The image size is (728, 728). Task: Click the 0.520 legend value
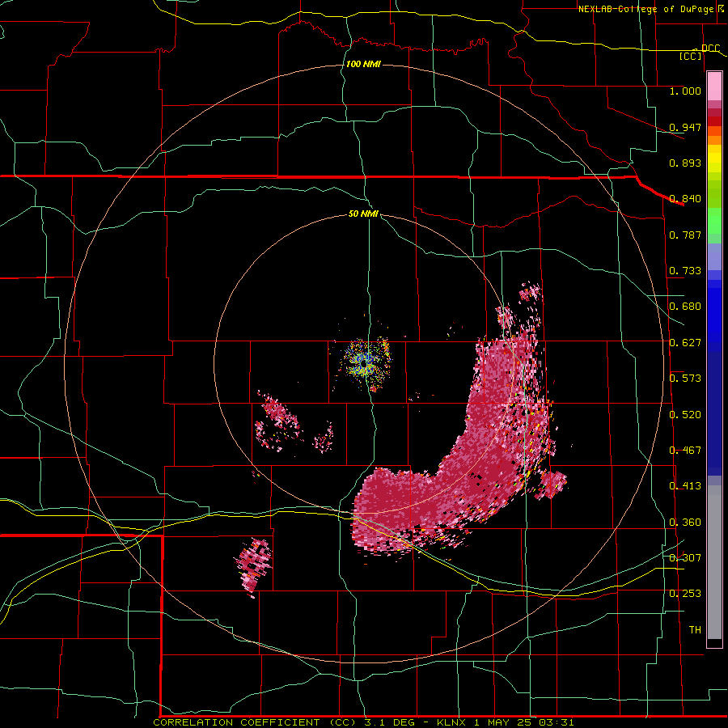(x=685, y=415)
